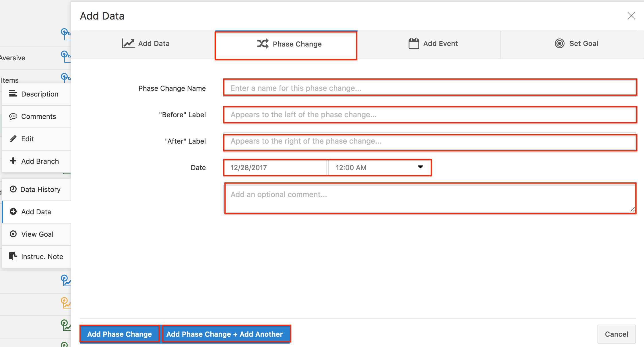Open the date field showing 12/28/2017
This screenshot has width=644, height=347.
click(274, 167)
